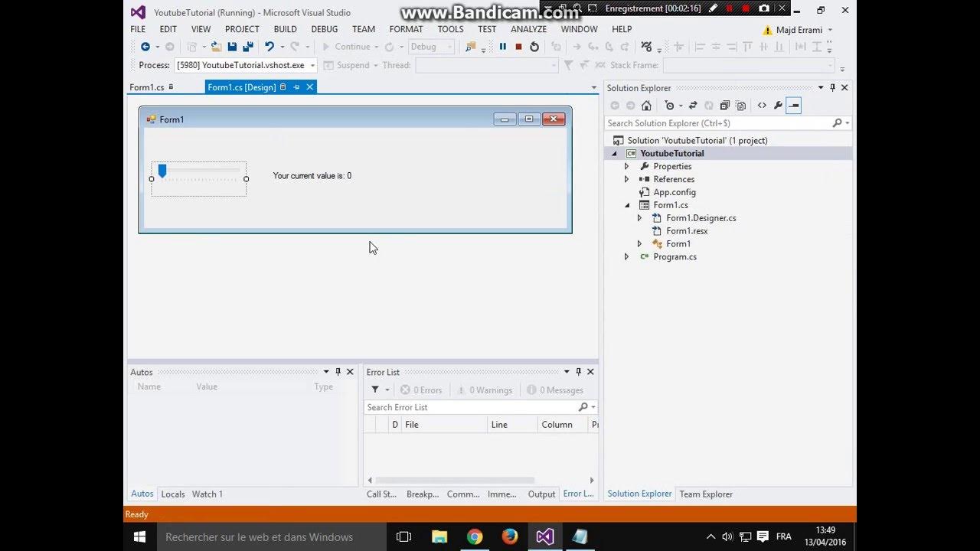Open Google Chrome from the taskbar
Screen dimensions: 980x551
pos(475,536)
